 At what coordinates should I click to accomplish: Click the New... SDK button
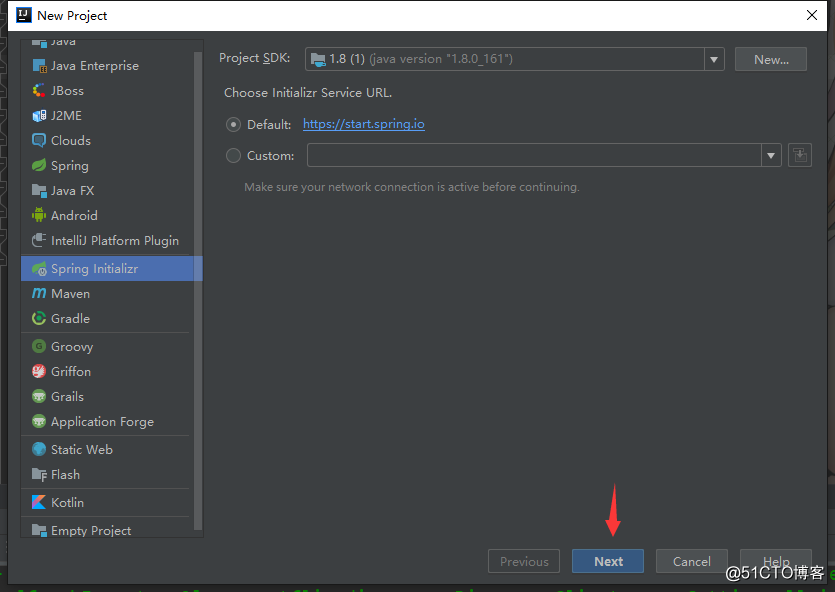(x=771, y=59)
